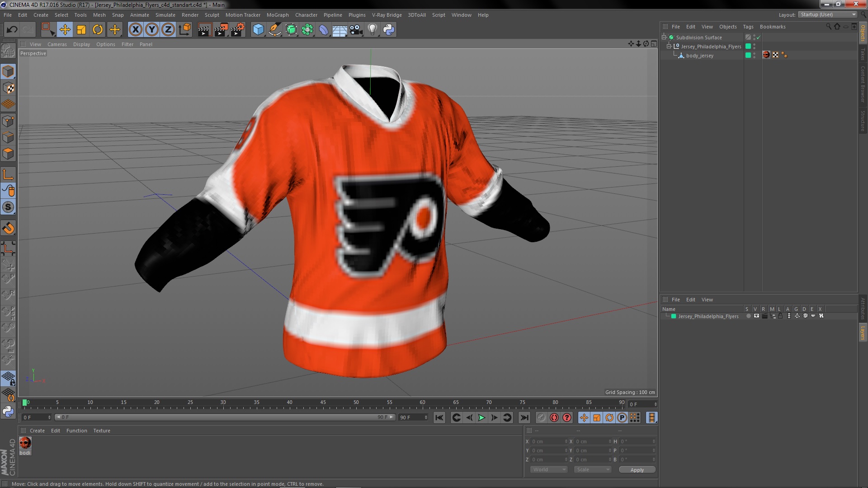Click the Apply button
This screenshot has height=488, width=868.
click(x=637, y=470)
